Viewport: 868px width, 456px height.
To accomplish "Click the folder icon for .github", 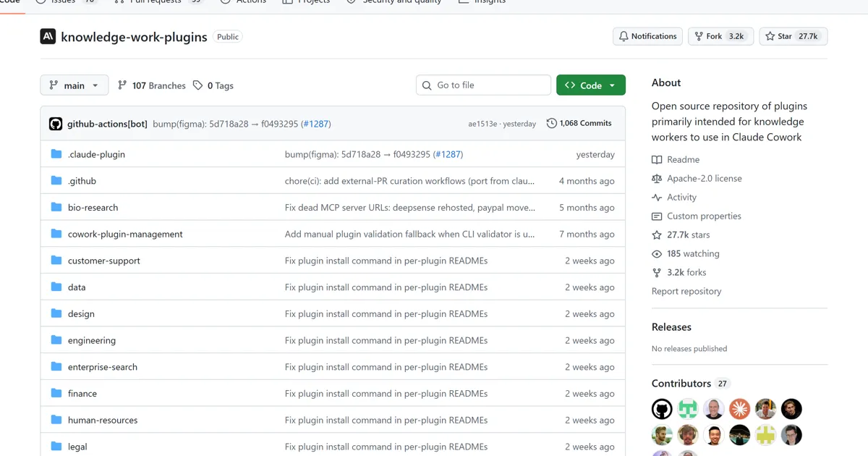I will 56,181.
